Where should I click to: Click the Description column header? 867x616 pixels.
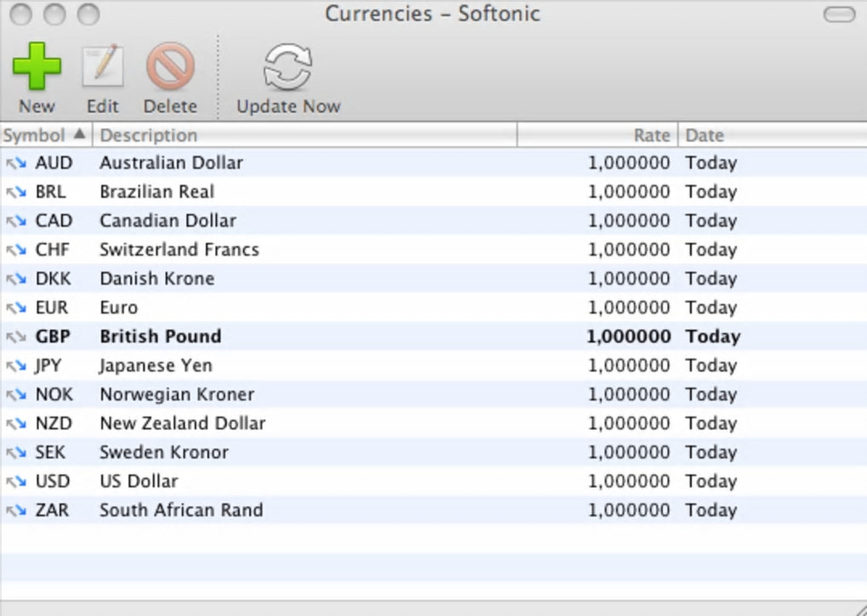coord(304,135)
